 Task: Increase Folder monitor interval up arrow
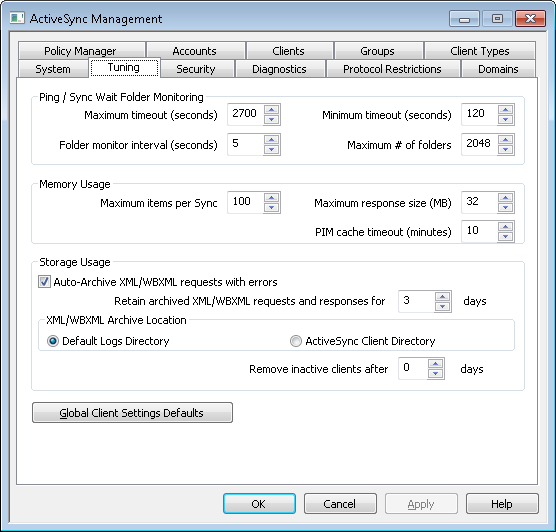pyautogui.click(x=272, y=139)
